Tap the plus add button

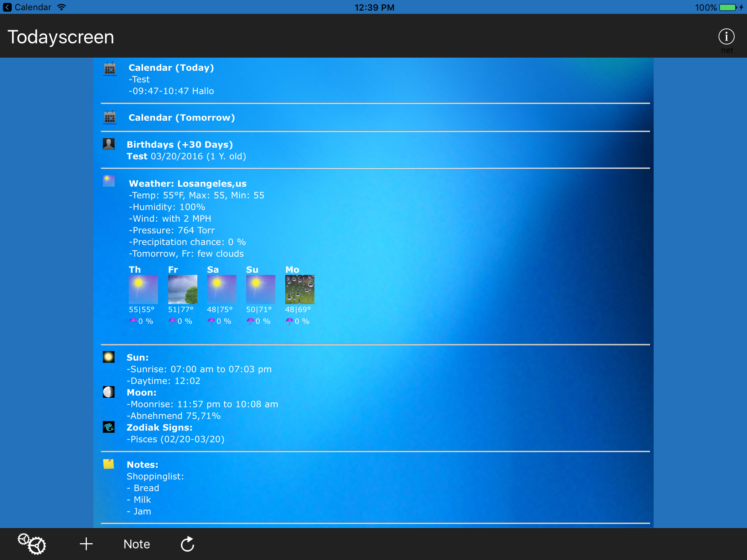click(x=86, y=544)
